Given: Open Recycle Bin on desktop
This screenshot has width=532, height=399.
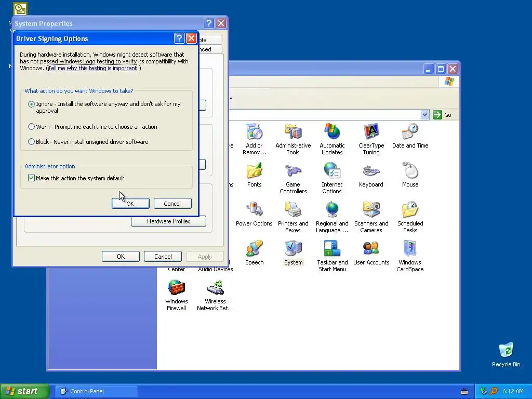Looking at the screenshot, I should coord(506,350).
